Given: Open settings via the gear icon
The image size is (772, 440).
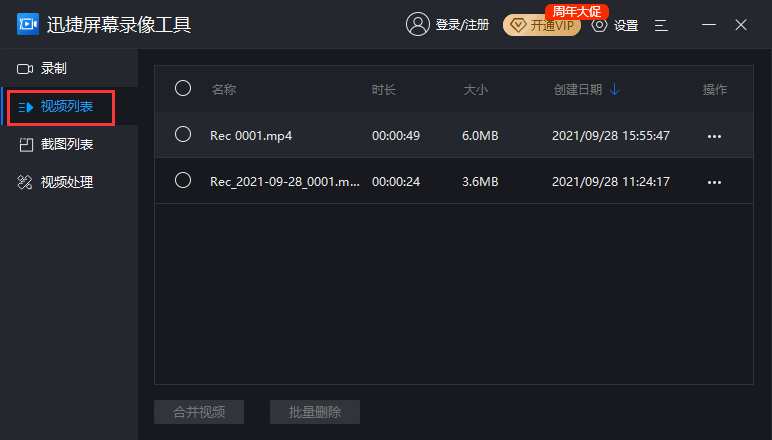Looking at the screenshot, I should pos(600,25).
